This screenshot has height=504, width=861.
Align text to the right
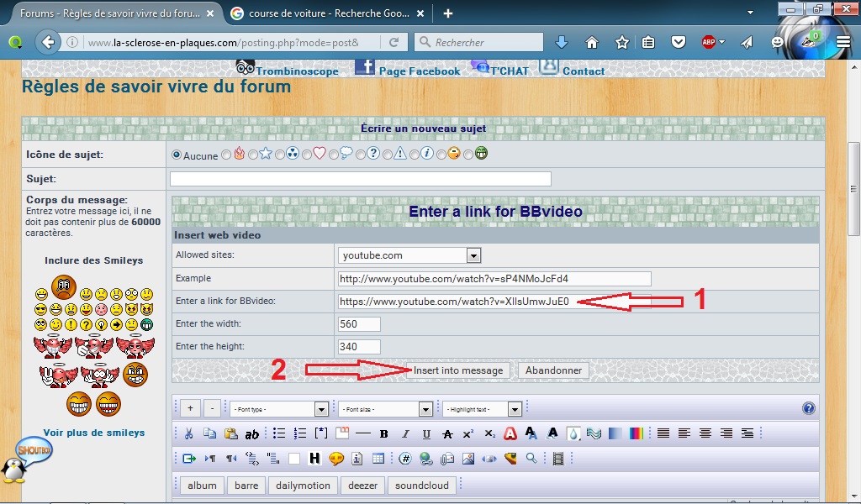click(x=726, y=433)
